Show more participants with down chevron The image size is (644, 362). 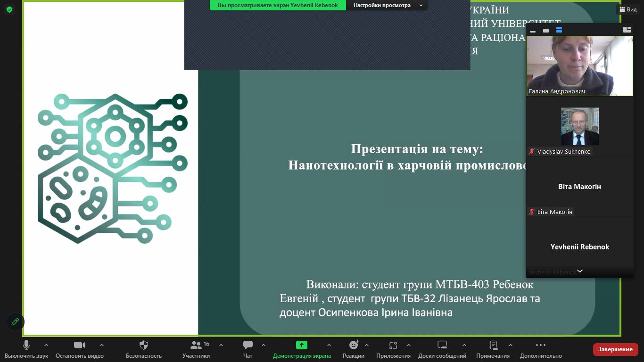(x=579, y=271)
